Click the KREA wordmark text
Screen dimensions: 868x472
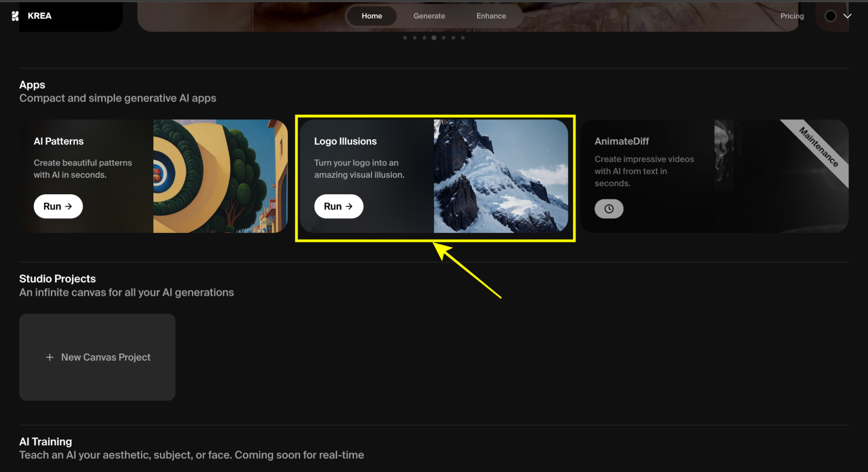40,16
